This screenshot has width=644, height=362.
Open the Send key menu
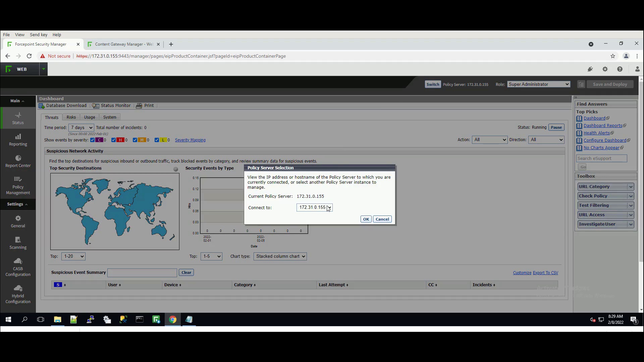39,35
